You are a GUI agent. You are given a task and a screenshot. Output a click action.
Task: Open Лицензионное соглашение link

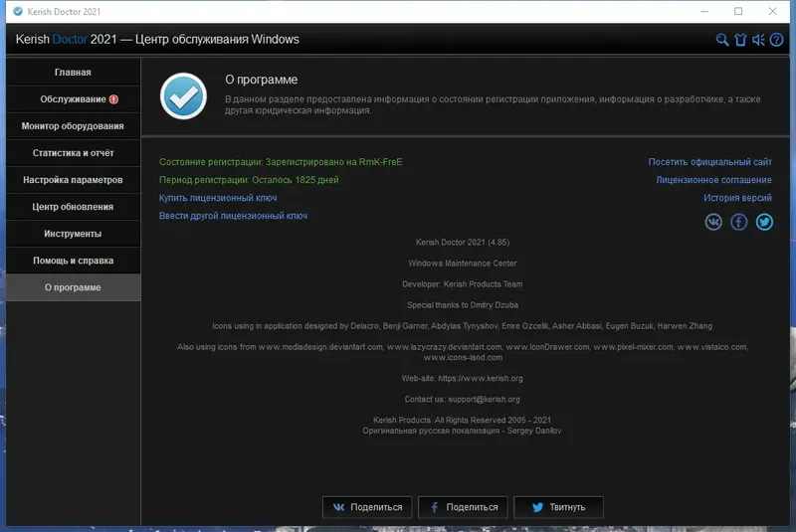point(713,180)
